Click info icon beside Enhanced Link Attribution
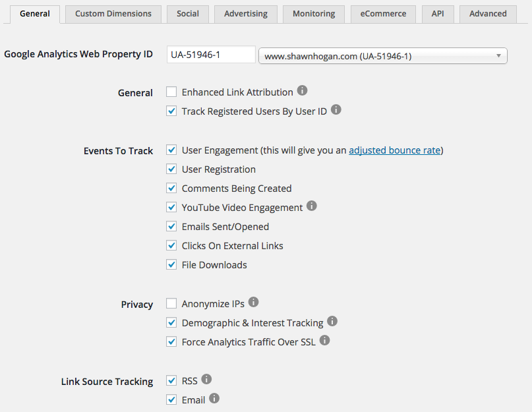Image resolution: width=532 pixels, height=412 pixels. click(x=303, y=91)
